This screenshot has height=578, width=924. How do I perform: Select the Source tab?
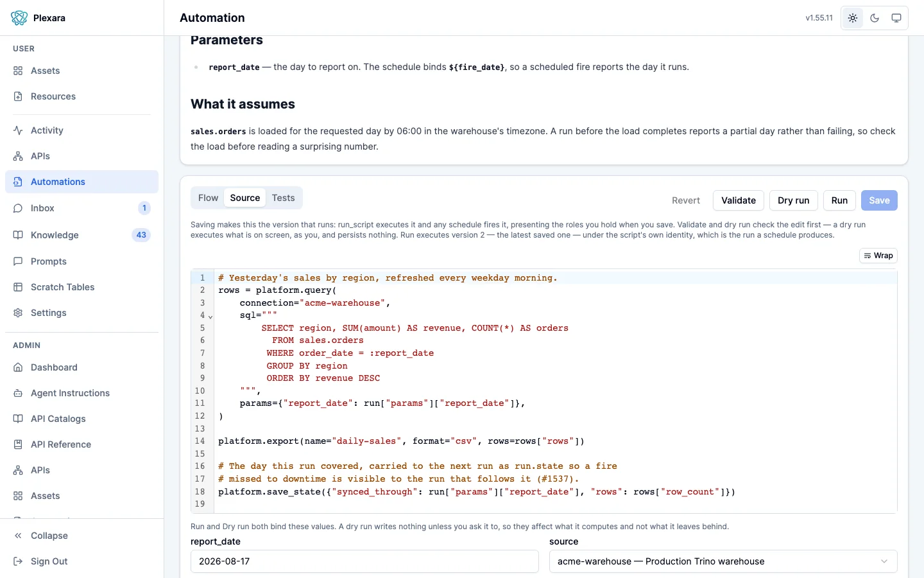point(245,198)
